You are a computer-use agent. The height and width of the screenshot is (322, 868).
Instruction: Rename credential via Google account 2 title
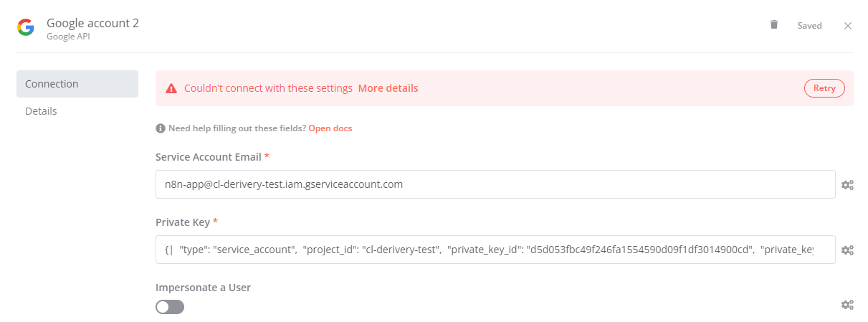pyautogui.click(x=92, y=23)
